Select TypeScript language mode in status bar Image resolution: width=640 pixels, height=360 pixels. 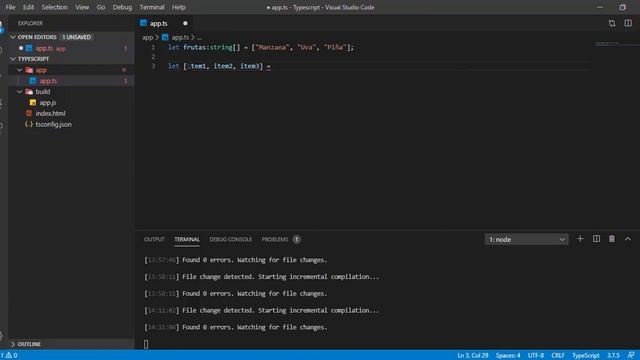pyautogui.click(x=586, y=356)
